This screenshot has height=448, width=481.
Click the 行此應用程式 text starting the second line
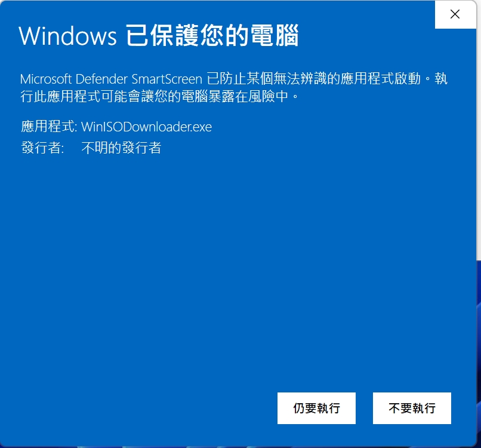tap(60, 96)
